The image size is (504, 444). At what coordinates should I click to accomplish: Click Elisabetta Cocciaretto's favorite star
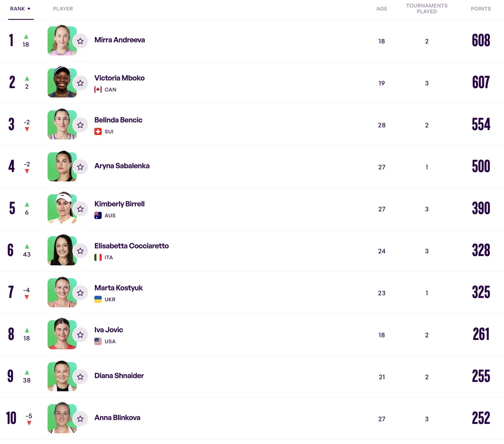coord(80,251)
